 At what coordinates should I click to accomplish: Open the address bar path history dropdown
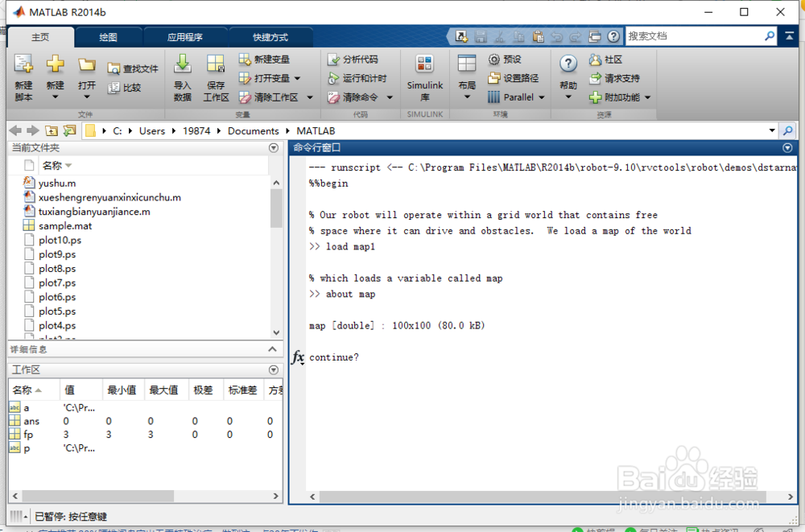click(772, 130)
